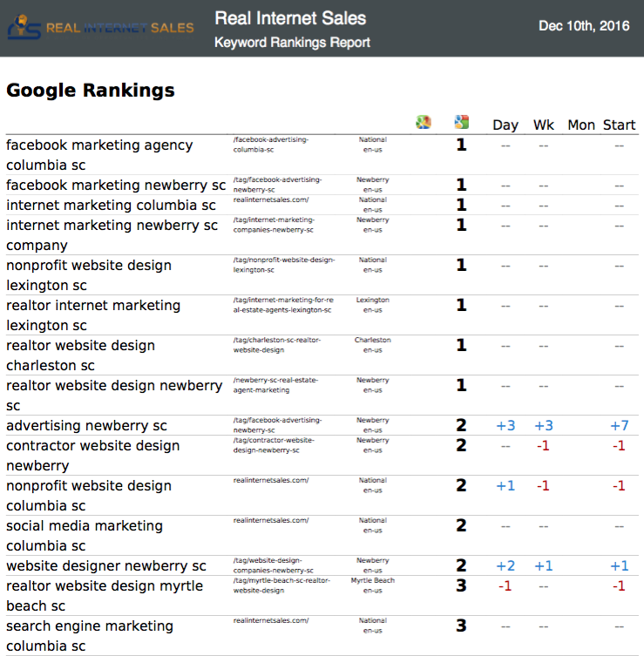This screenshot has height=656, width=644.
Task: Click keyword 'advertising newberry sc'
Action: click(x=86, y=425)
